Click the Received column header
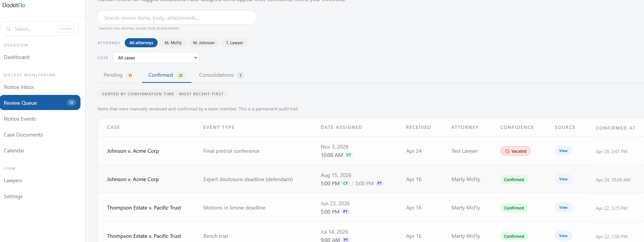Viewport: 644px width, 242px height. coord(418,127)
